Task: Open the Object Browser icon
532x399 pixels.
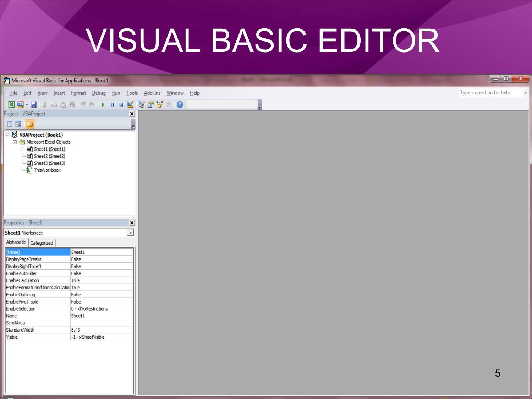Action: click(x=160, y=104)
